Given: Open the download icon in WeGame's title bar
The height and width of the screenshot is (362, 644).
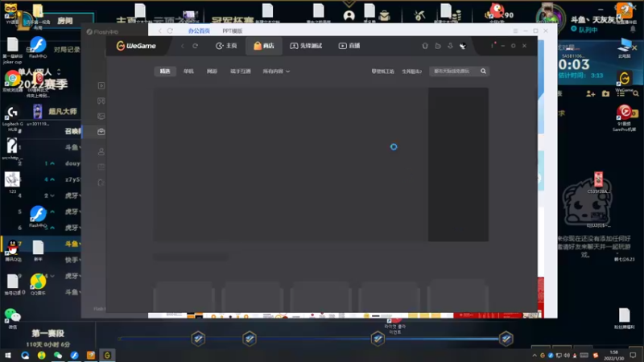Looking at the screenshot, I should (x=450, y=46).
